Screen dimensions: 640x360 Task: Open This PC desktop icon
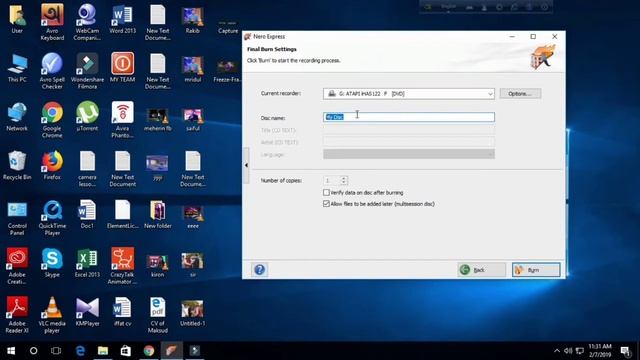(17, 67)
